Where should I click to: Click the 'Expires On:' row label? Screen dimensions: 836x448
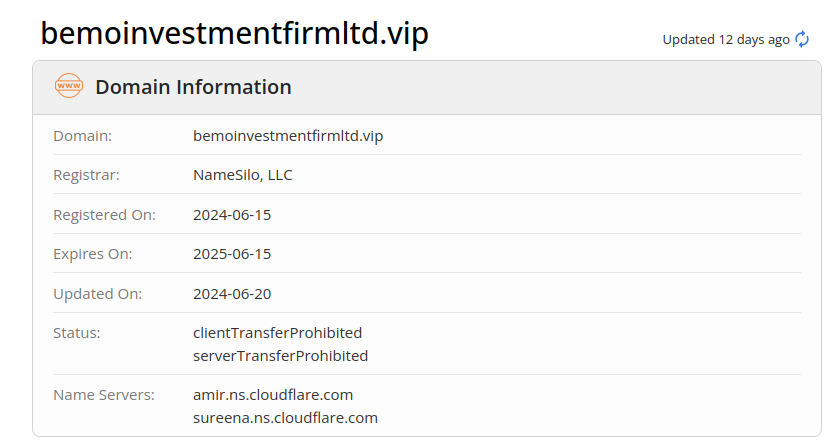(x=92, y=254)
